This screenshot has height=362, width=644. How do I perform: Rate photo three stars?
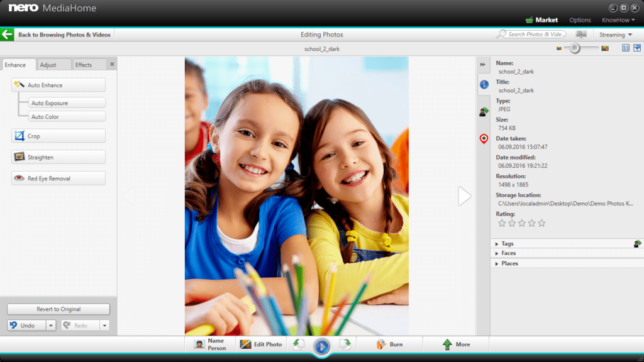(x=521, y=223)
